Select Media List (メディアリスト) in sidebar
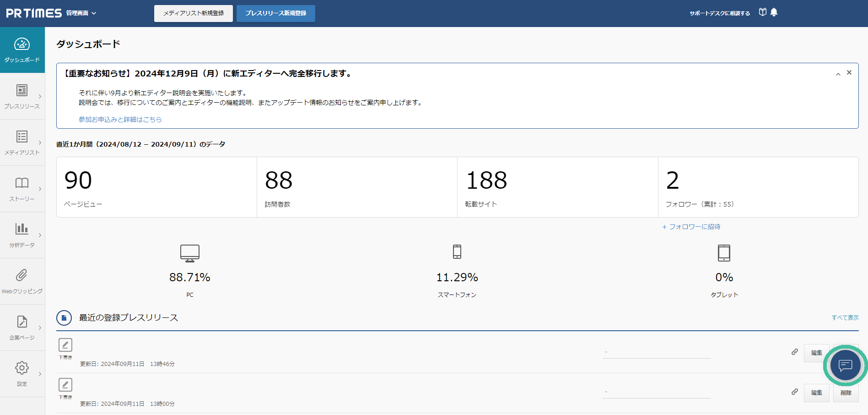 click(22, 142)
